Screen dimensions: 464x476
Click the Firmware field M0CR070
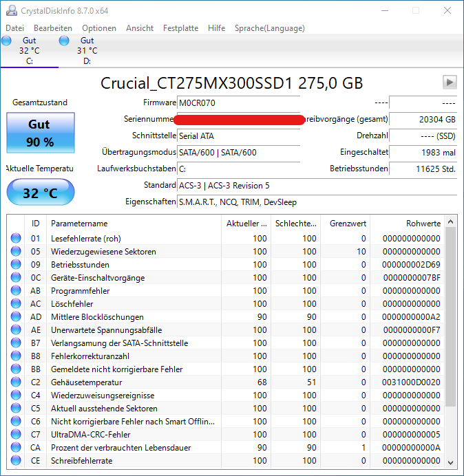coord(238,103)
